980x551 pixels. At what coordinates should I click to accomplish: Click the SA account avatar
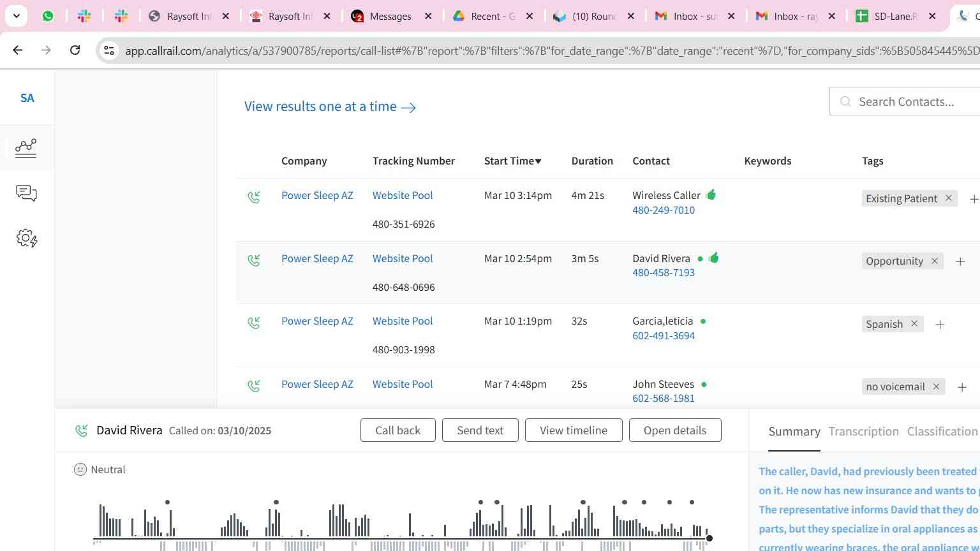click(x=27, y=98)
